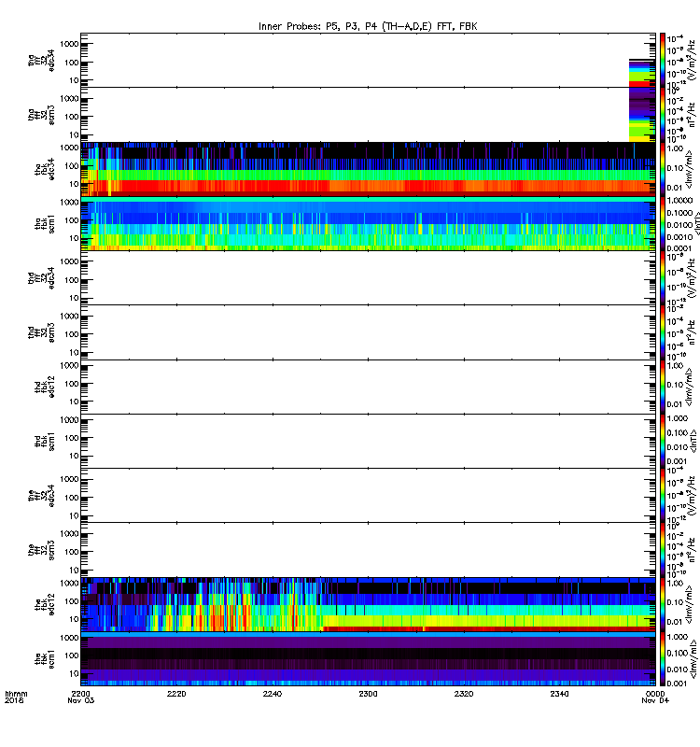This screenshot has height=747, width=700.
Task: Click the '1000' y-axis tick of tha fff edc34 panel
Action: (69, 44)
